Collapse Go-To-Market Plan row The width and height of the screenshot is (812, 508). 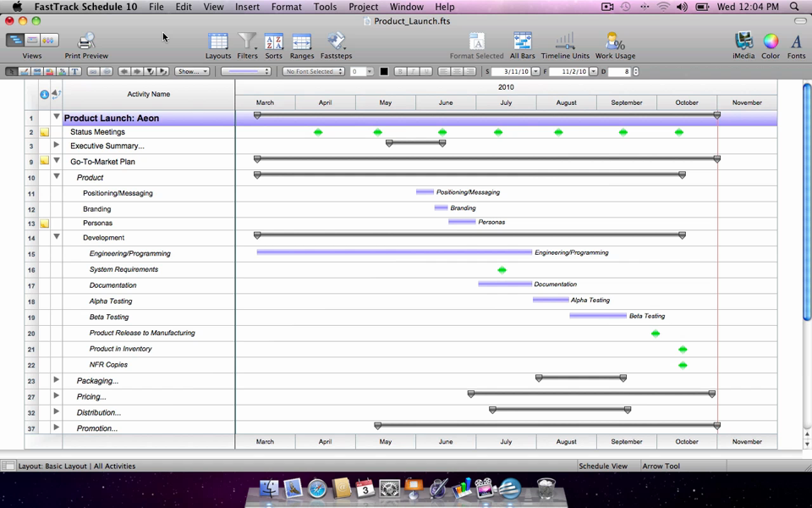57,160
